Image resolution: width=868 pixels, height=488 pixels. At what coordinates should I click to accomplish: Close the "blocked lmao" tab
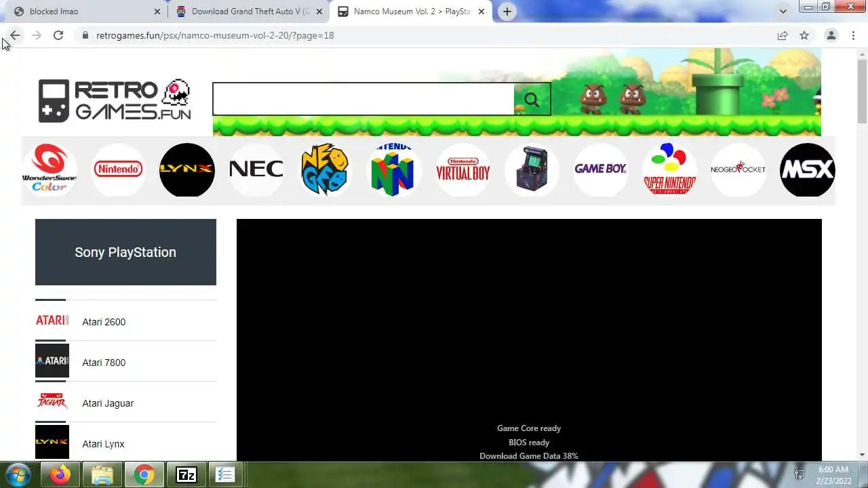[157, 12]
